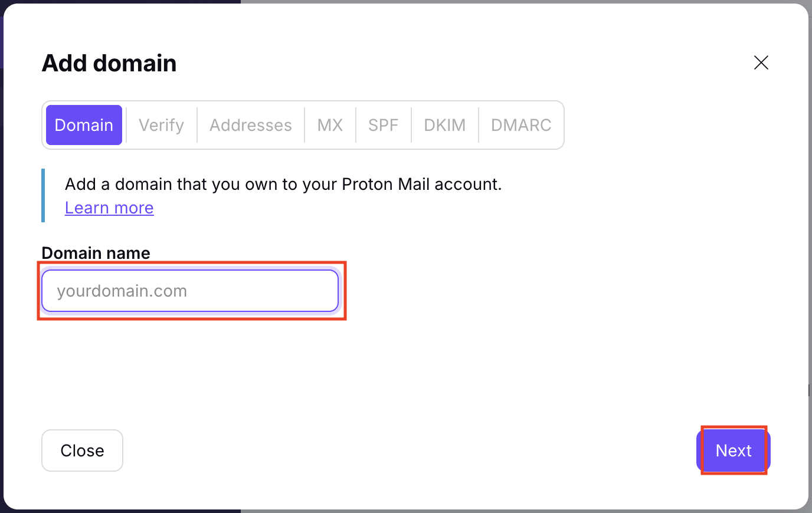Advance setup by clicking Next
This screenshot has width=812, height=513.
(x=733, y=450)
